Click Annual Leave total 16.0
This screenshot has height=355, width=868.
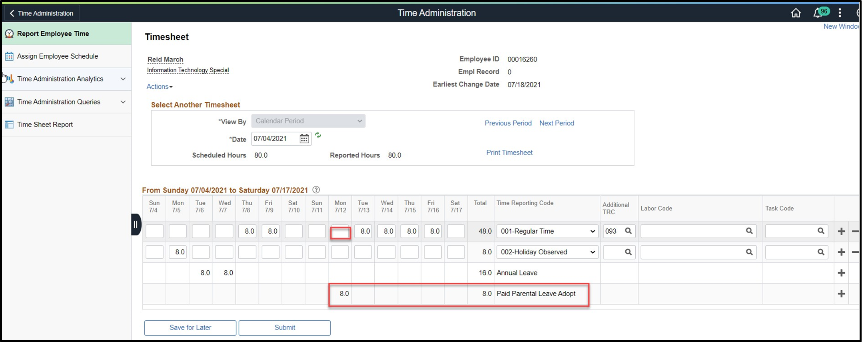[485, 273]
